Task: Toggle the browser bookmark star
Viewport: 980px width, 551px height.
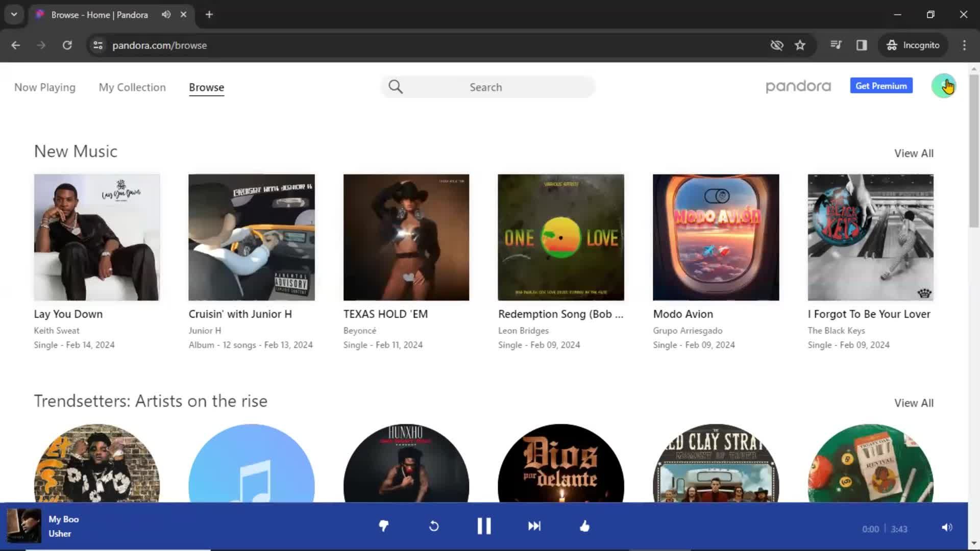Action: [800, 44]
